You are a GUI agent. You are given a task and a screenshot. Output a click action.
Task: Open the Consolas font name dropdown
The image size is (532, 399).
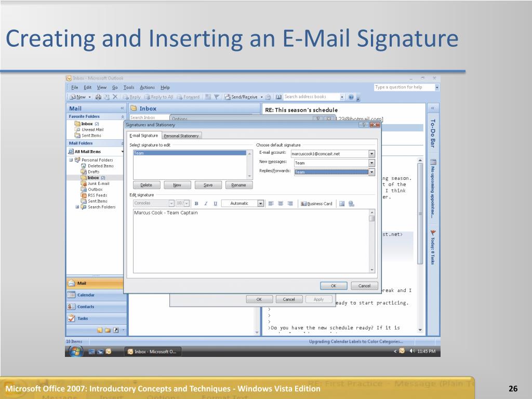171,203
